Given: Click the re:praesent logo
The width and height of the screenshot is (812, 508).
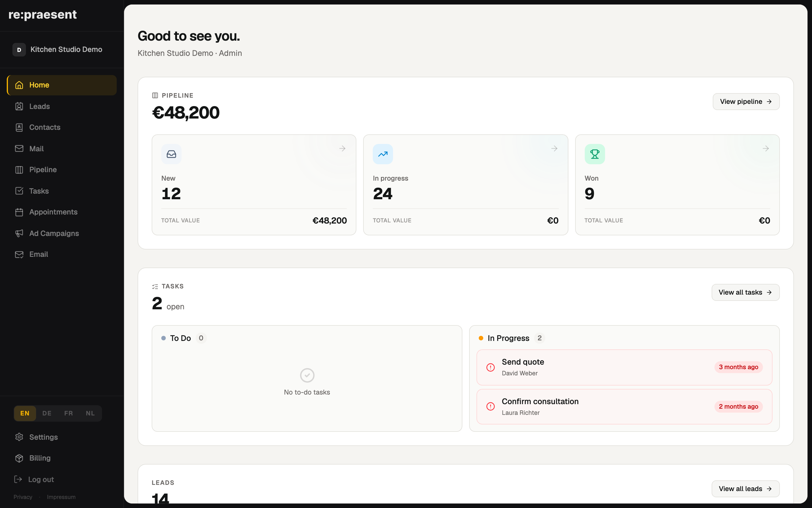Looking at the screenshot, I should point(43,15).
